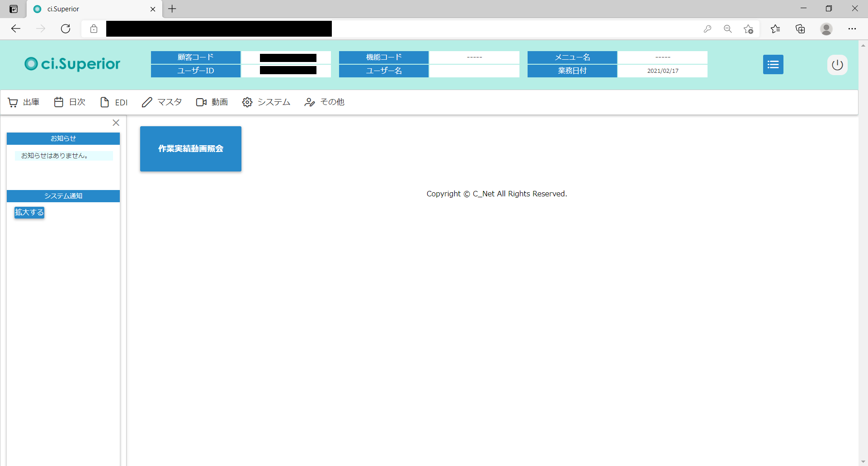Open the 日次 calendar menu
The height and width of the screenshot is (466, 868).
pyautogui.click(x=70, y=102)
